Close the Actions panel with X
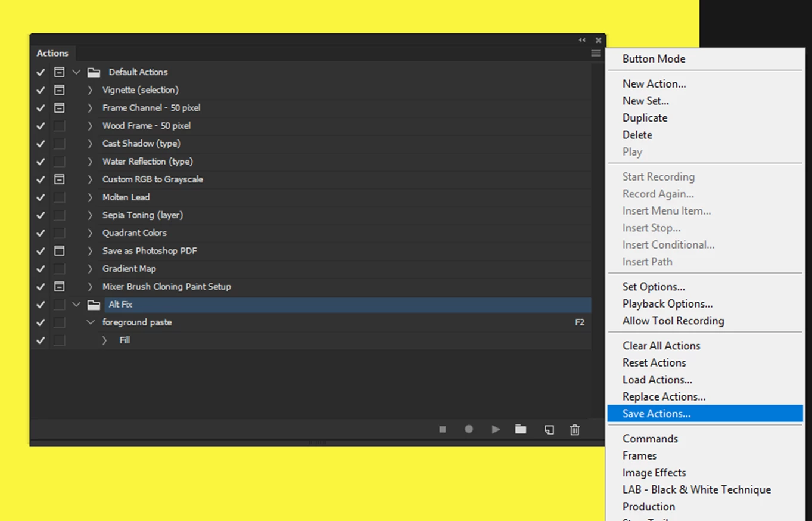 [598, 40]
